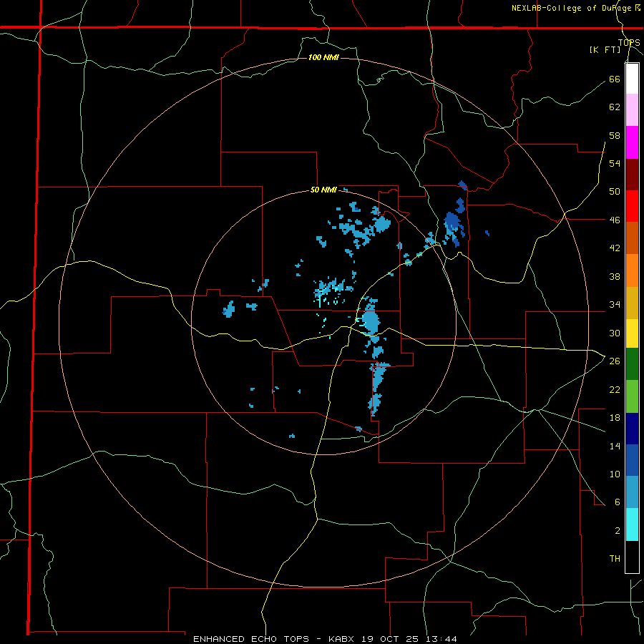The width and height of the screenshot is (644, 644).
Task: Click the "38" scale label
Action: click(615, 276)
